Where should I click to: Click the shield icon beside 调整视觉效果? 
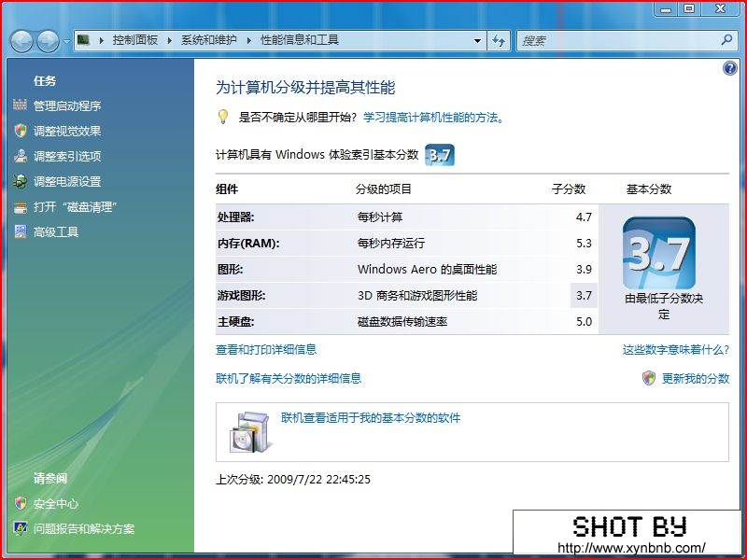click(20, 131)
